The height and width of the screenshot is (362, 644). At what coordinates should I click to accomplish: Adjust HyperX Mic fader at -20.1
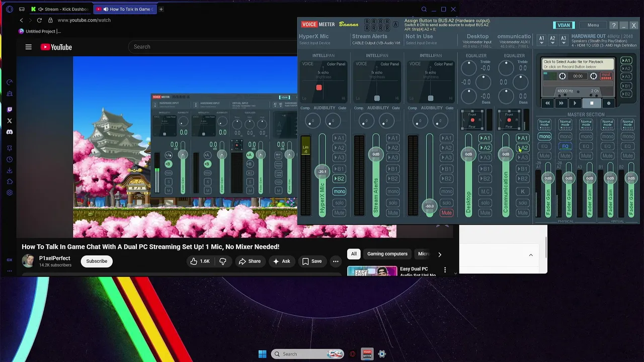322,172
